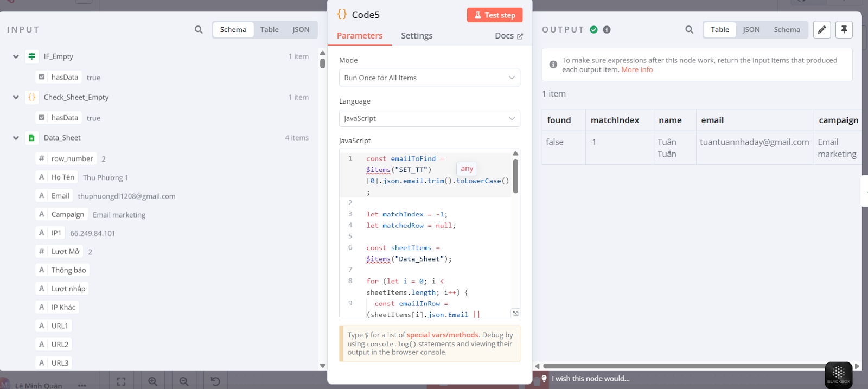This screenshot has width=868, height=389.
Task: Click the green output success checkmark
Action: [593, 30]
